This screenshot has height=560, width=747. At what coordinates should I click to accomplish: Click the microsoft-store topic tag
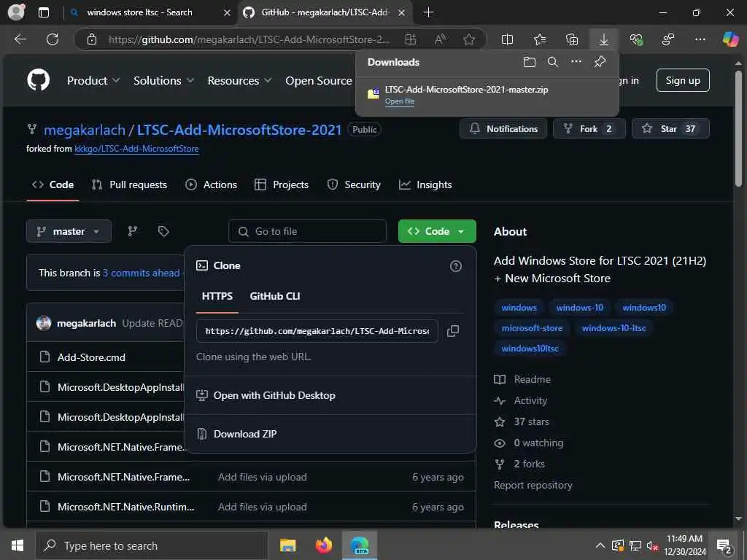coord(532,328)
